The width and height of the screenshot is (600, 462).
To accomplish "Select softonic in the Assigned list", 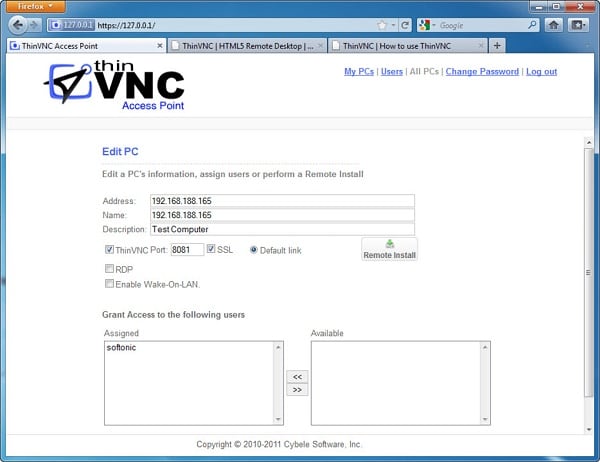I will 121,348.
